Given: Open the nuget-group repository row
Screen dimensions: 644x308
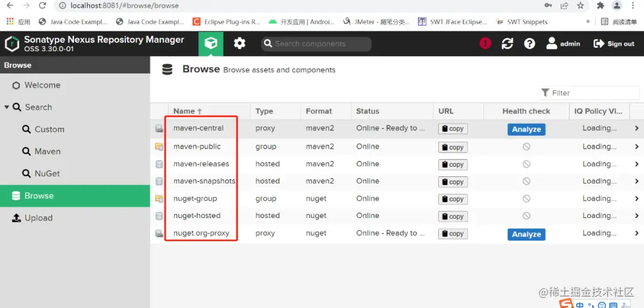Looking at the screenshot, I should coord(397,198).
